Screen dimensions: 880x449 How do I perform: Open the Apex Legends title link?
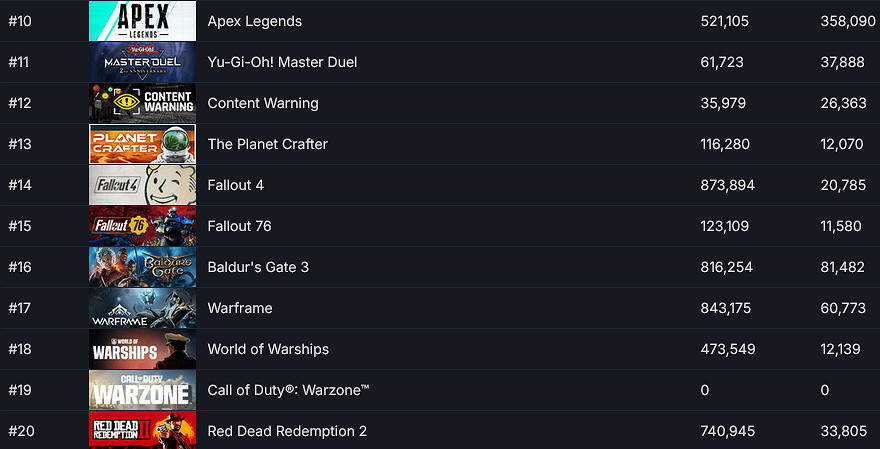(254, 21)
